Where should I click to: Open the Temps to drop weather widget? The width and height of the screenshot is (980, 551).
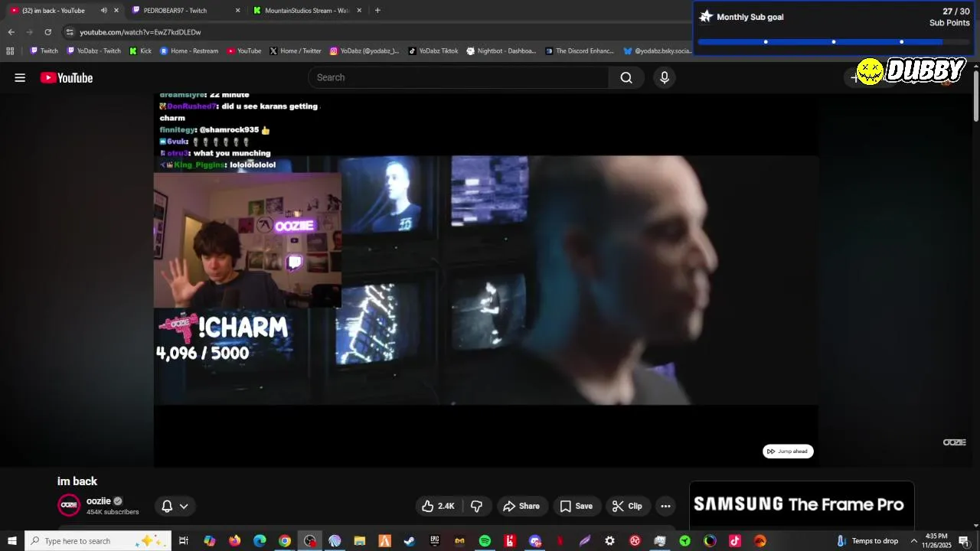click(x=867, y=541)
